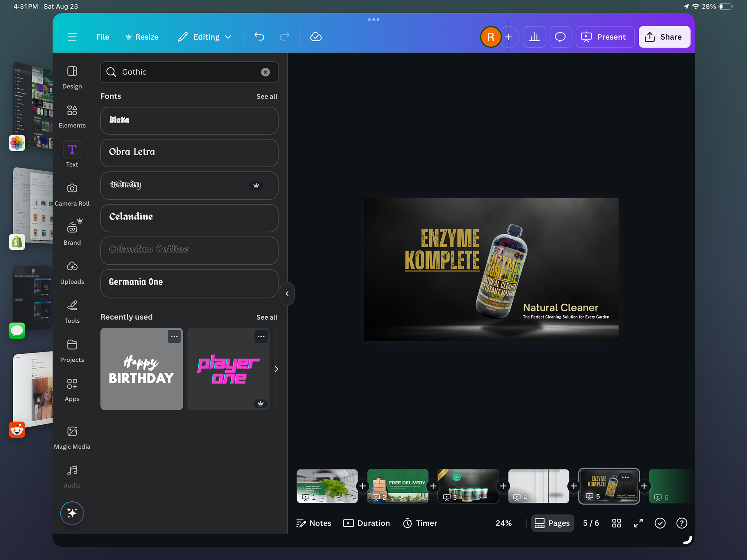This screenshot has height=560, width=747.
Task: Open Magic Media tool
Action: (x=72, y=437)
